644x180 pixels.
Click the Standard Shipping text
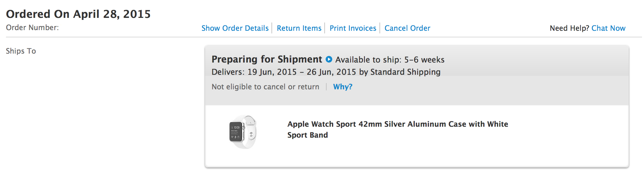click(405, 72)
